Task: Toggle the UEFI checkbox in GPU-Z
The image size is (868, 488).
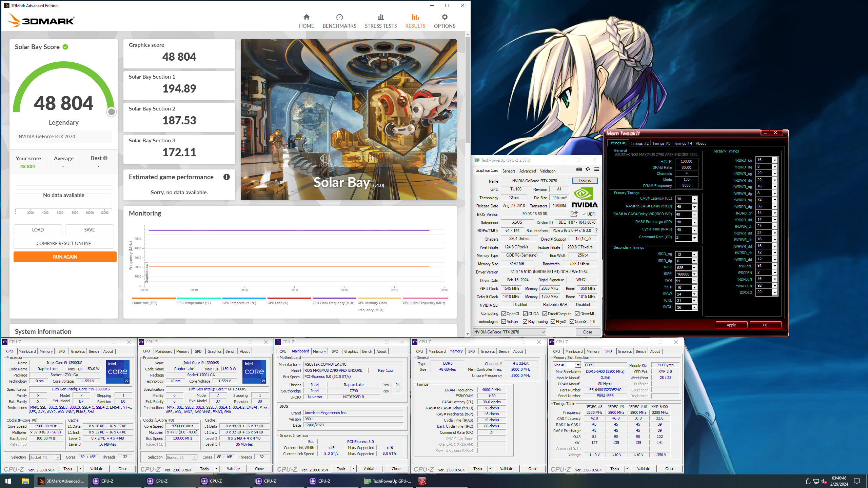Action: pyautogui.click(x=584, y=214)
